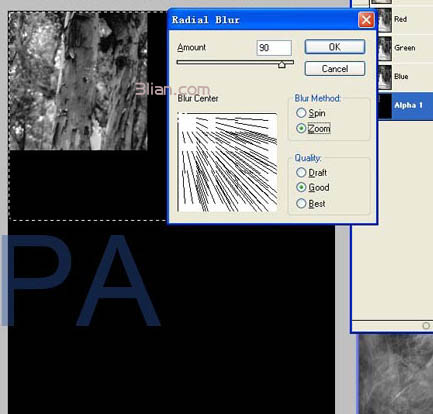Click the black Alpha 1 thumbnail
The width and height of the screenshot is (433, 414).
[384, 106]
